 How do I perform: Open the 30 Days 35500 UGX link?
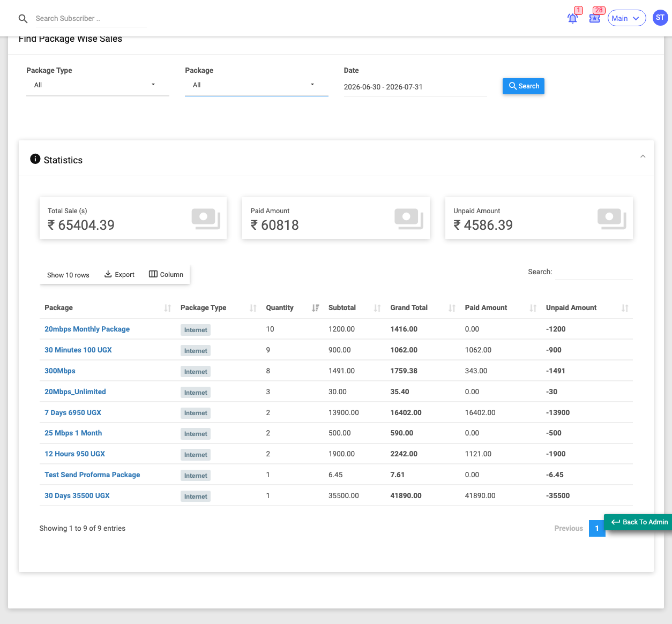pos(77,495)
